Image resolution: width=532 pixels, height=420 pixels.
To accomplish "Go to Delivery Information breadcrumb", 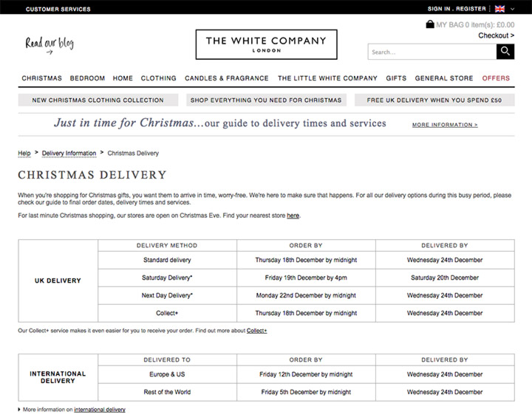I will coord(69,154).
